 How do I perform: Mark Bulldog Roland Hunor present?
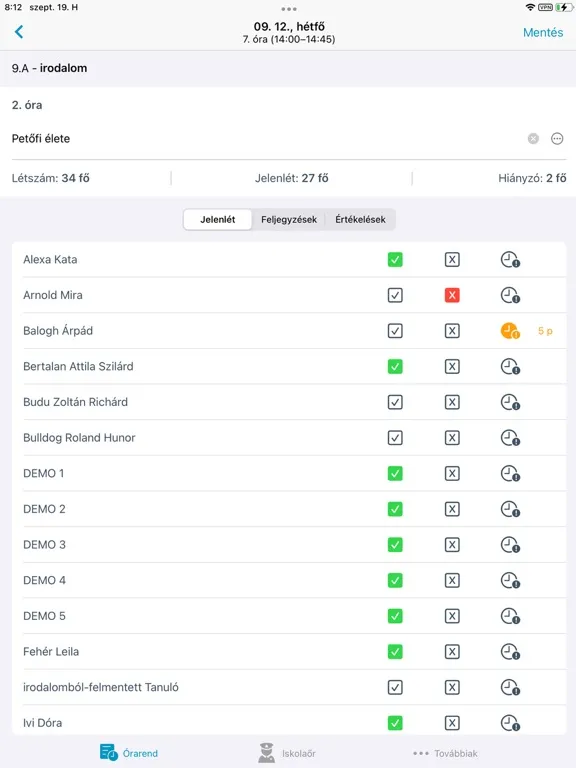395,438
